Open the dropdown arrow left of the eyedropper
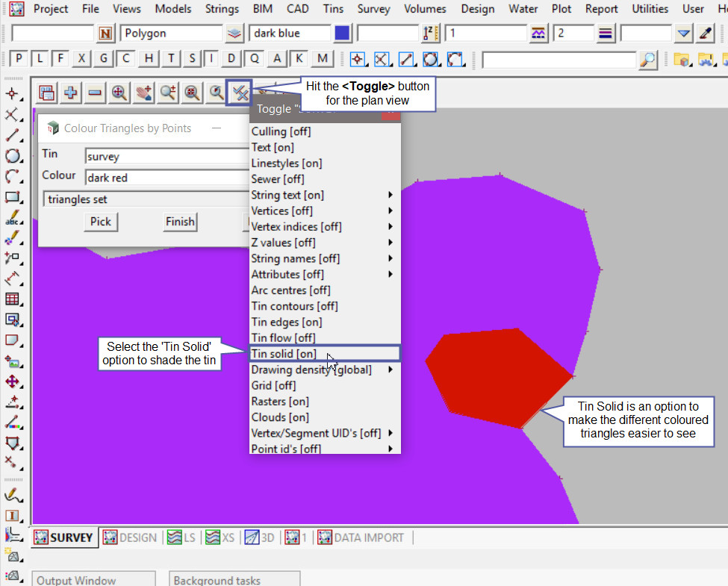Image resolution: width=728 pixels, height=586 pixels. pos(683,34)
